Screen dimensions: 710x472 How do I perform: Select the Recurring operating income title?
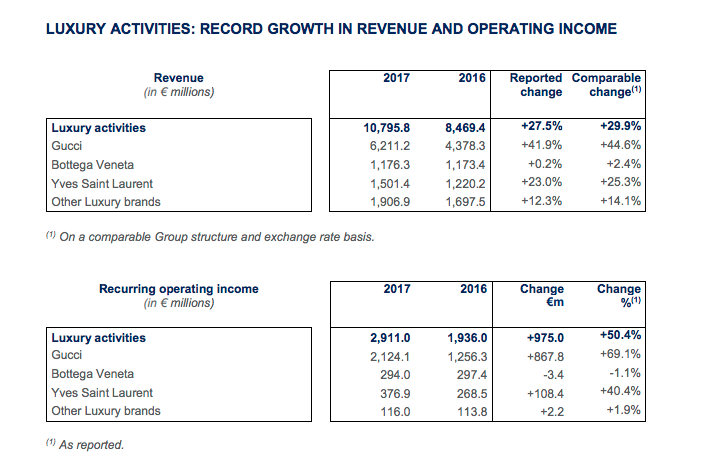click(x=178, y=289)
